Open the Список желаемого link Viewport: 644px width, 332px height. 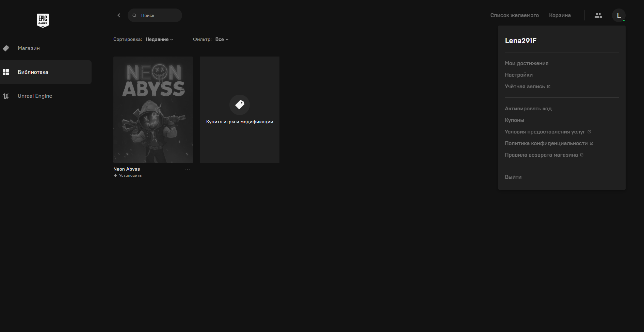(514, 15)
